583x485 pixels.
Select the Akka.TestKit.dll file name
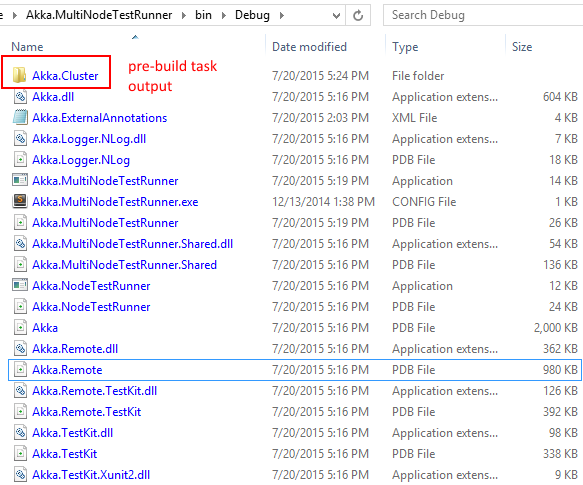(x=73, y=433)
